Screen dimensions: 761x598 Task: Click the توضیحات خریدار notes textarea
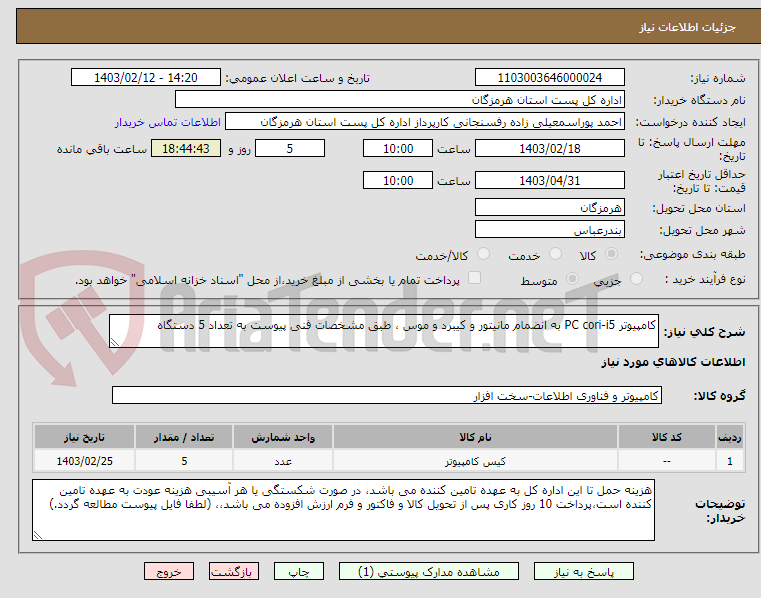pyautogui.click(x=343, y=510)
